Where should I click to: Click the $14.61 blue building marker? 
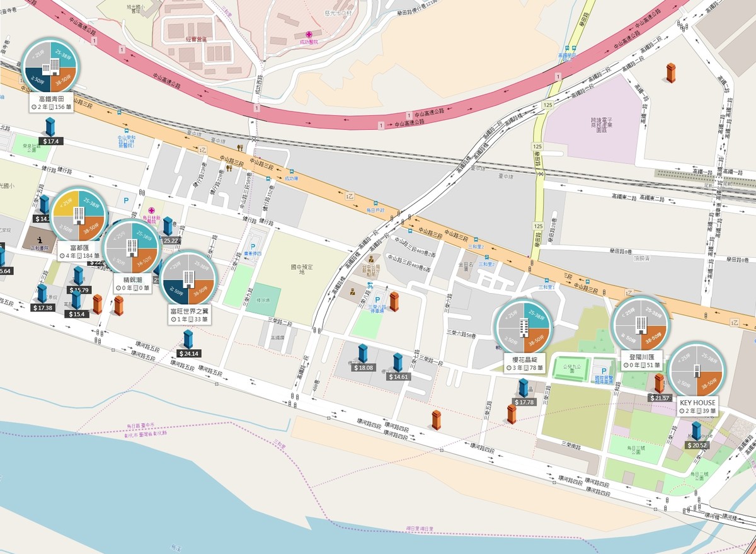(398, 363)
